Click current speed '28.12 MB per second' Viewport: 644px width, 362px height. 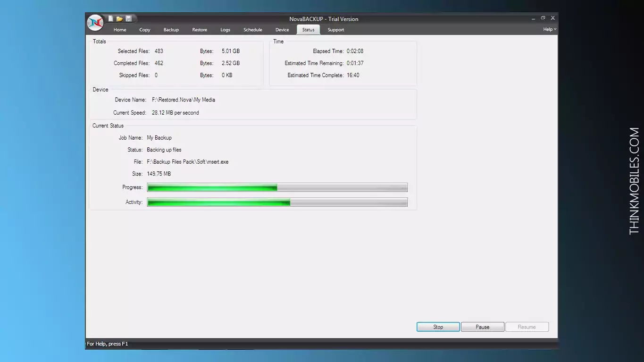pos(176,113)
